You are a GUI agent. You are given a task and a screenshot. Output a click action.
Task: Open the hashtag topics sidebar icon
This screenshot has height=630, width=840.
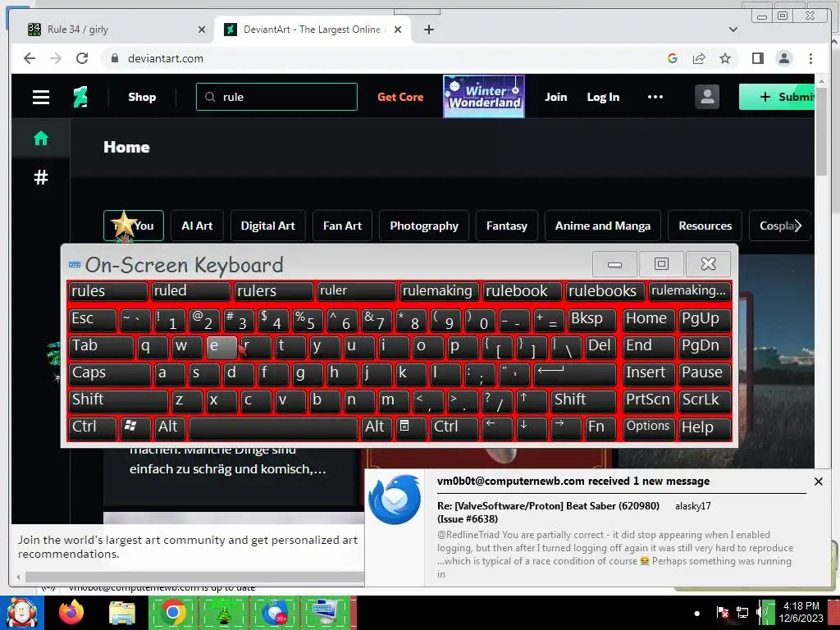pos(41,177)
